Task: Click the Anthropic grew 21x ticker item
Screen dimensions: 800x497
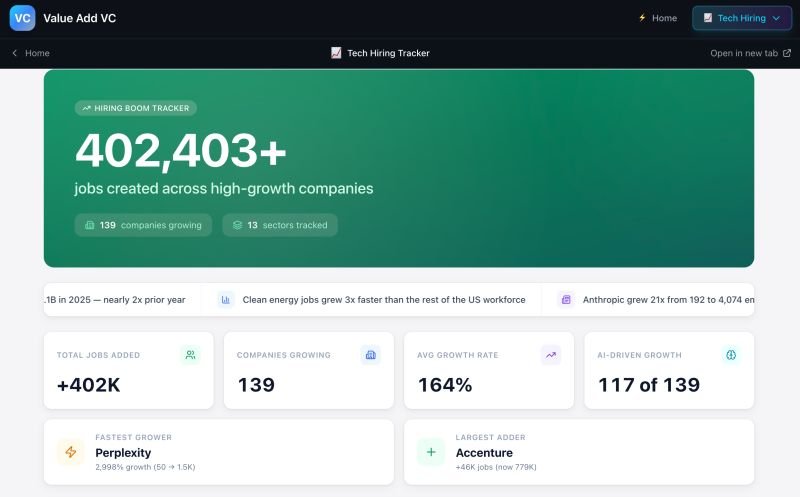Action: (656, 300)
